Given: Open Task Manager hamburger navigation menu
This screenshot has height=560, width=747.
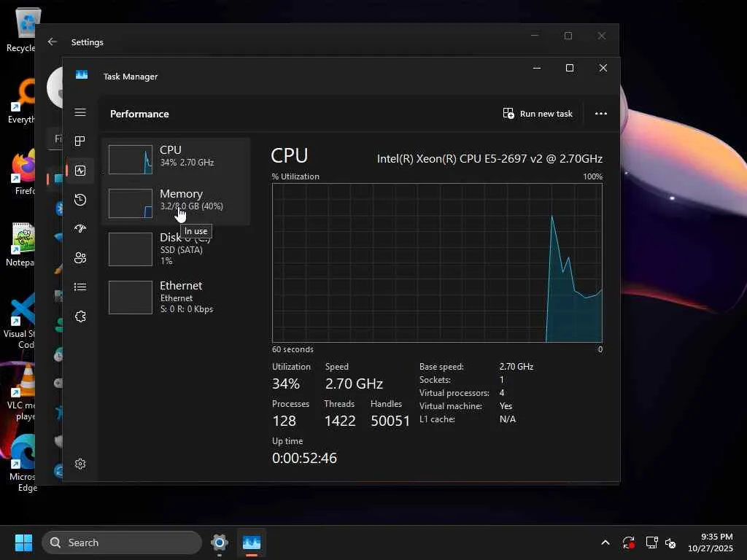Looking at the screenshot, I should point(80,112).
